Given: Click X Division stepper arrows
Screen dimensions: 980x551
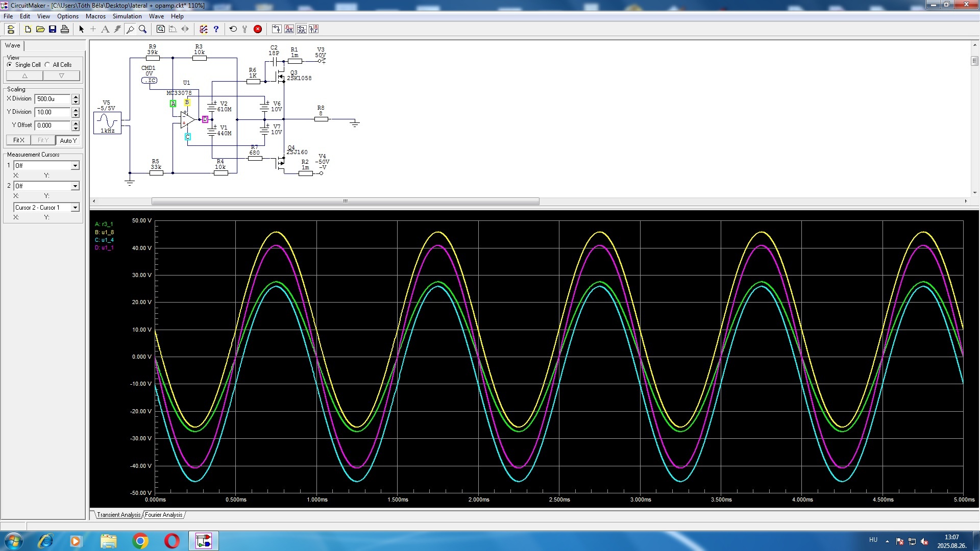Looking at the screenshot, I should tap(76, 99).
